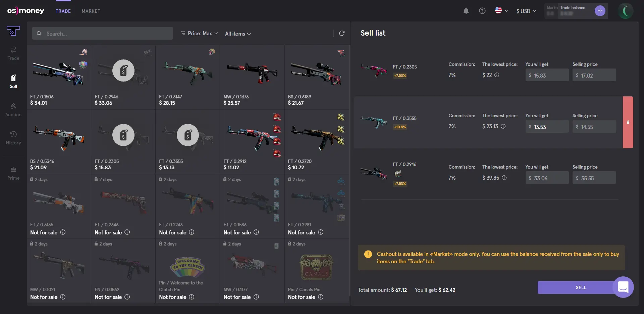Open the notifications bell

(x=466, y=11)
